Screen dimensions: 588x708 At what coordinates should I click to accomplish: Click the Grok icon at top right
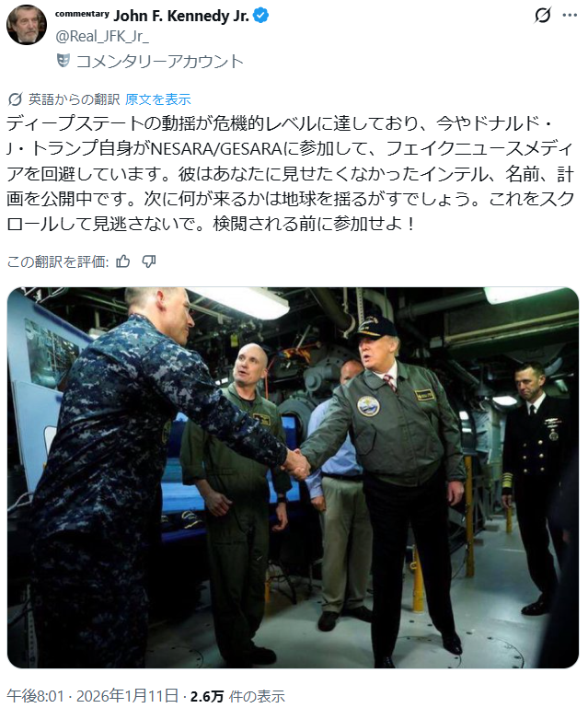point(542,16)
